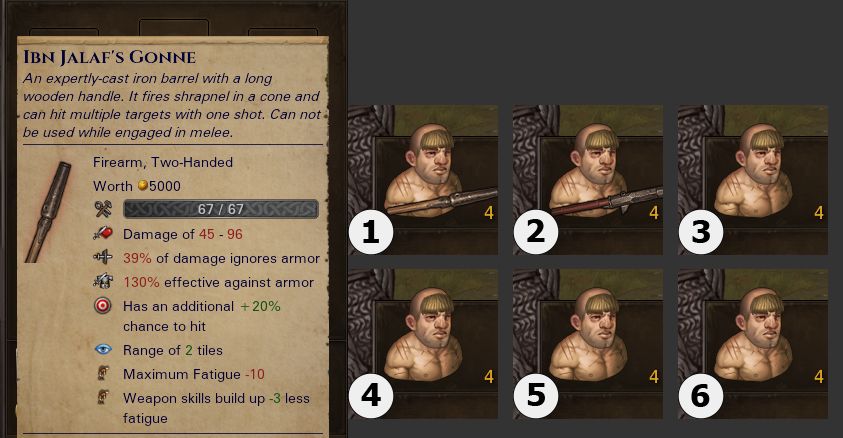
Task: Click the gonne weapon image in tooltip
Action: click(x=48, y=212)
